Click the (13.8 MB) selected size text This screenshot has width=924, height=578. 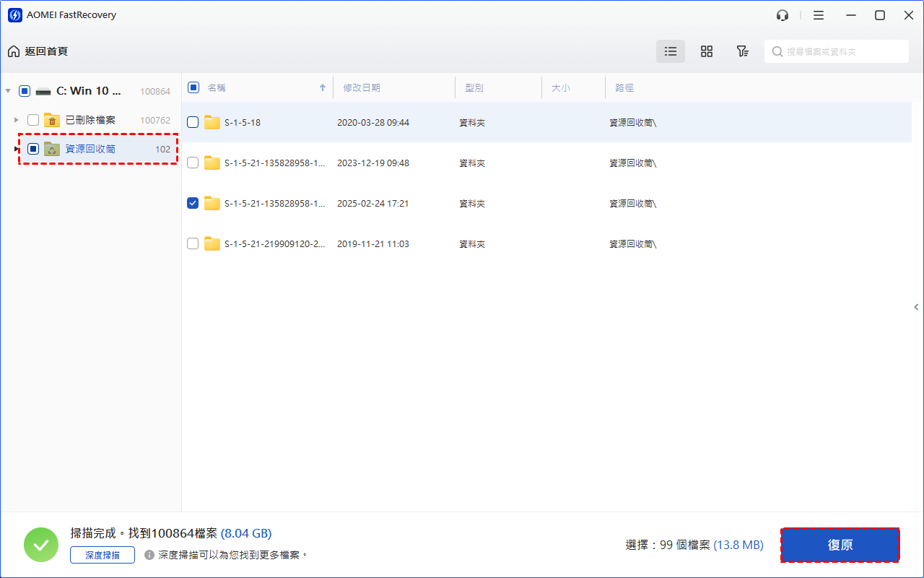(738, 545)
